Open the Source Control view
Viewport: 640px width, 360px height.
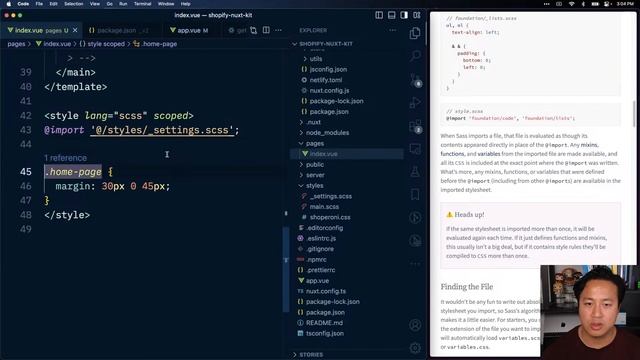[415, 80]
